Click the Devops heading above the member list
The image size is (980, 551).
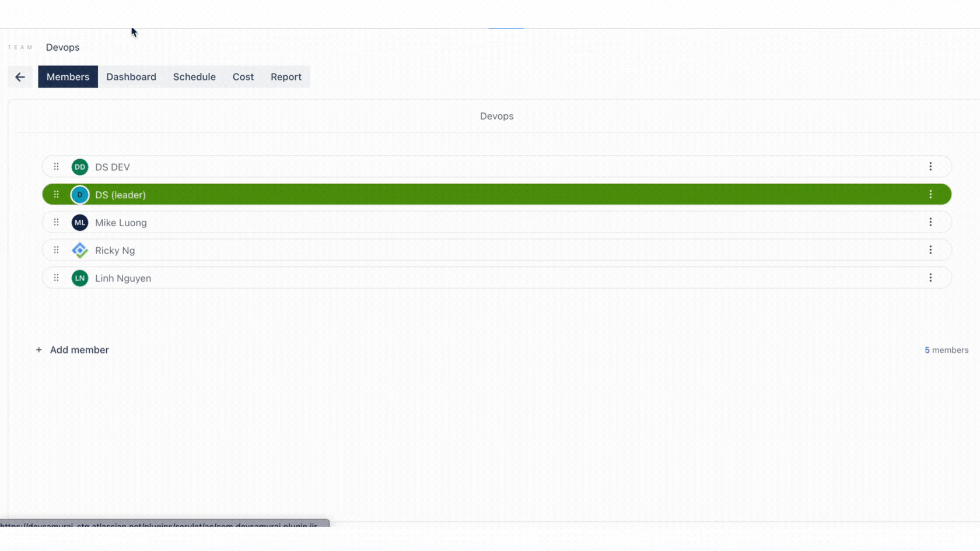[497, 116]
